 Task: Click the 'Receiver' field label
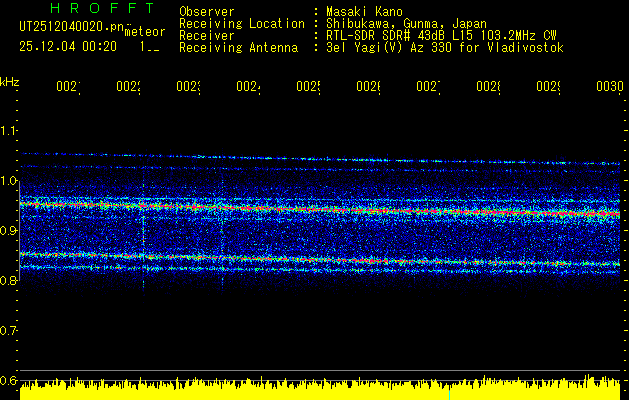[x=207, y=36]
